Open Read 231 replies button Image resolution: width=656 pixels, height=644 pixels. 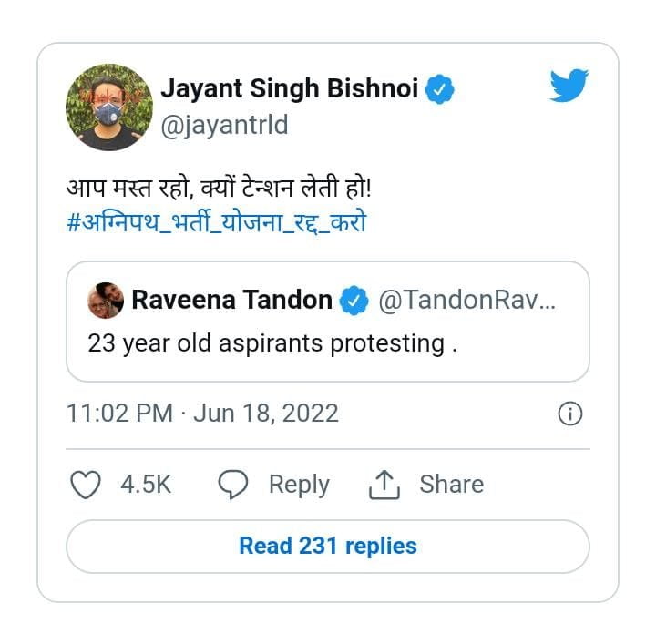coord(328,547)
